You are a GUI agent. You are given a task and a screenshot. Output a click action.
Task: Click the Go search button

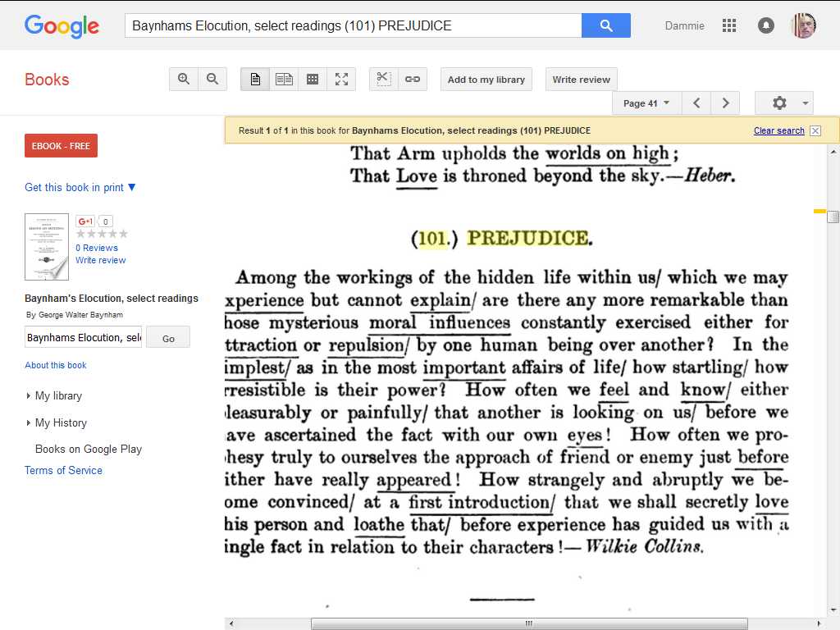tap(168, 338)
